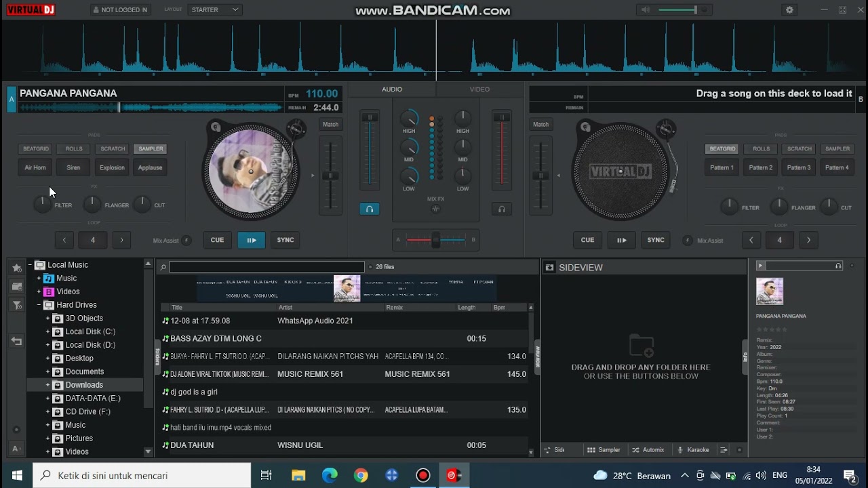
Task: Toggle deck B play/pause button
Action: pos(621,240)
